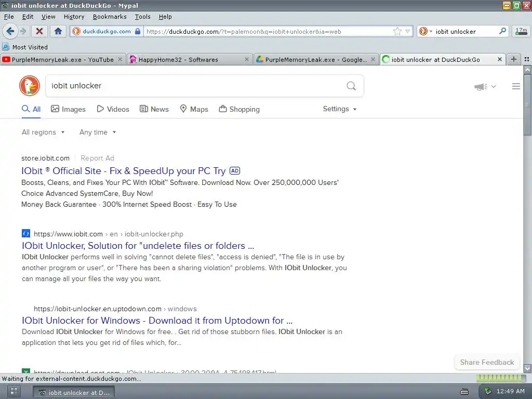Screen dimensions: 532x399
Task: Click the iobit-unlocker.en.uptodown.com URL
Action: coord(115,309)
